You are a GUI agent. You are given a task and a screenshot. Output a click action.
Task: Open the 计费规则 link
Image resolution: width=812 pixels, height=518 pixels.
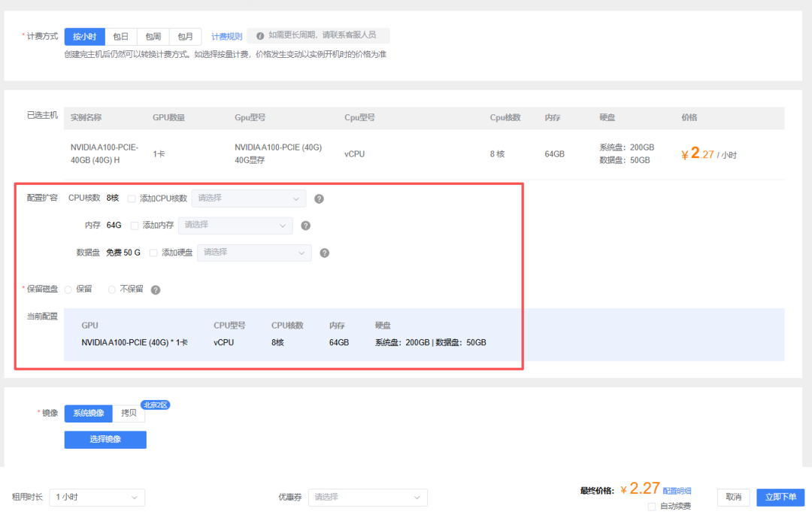pos(227,37)
